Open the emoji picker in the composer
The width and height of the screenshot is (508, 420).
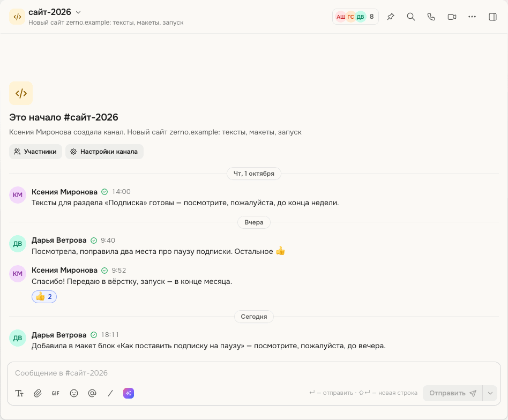(x=74, y=393)
